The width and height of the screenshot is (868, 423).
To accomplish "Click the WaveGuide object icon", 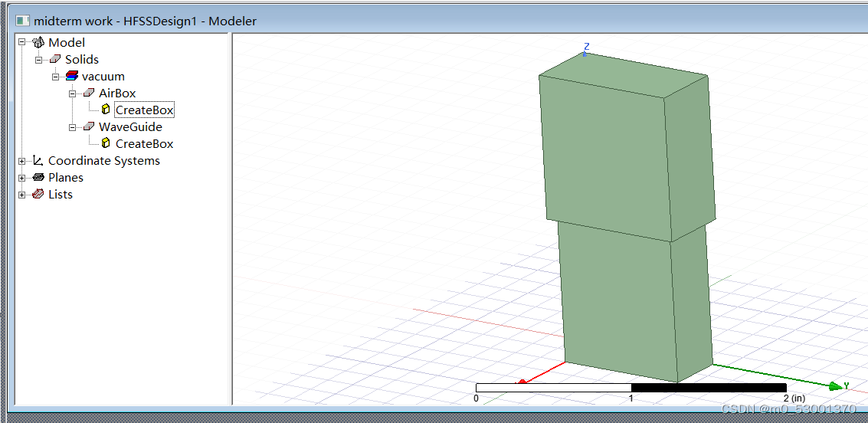I will point(89,126).
